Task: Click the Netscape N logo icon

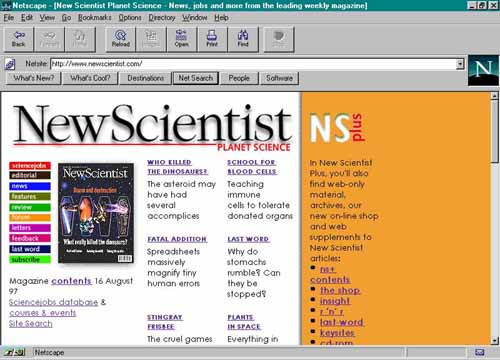Action: point(483,71)
